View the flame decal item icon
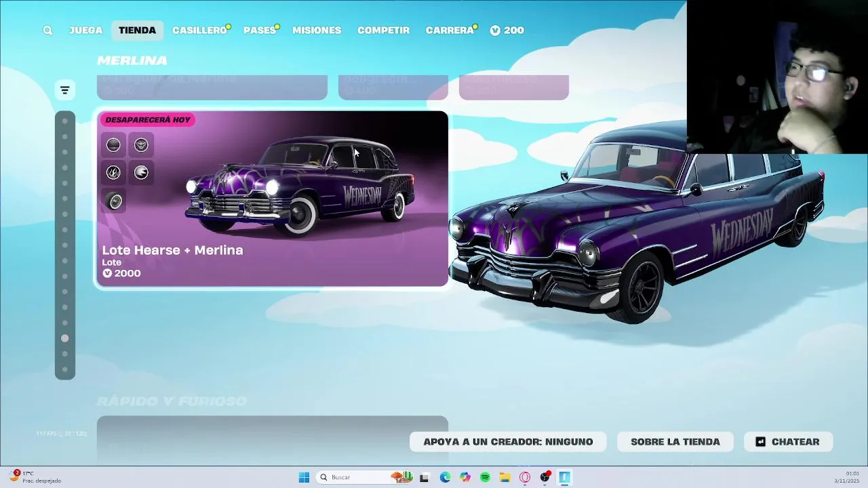The image size is (868, 488). [113, 173]
